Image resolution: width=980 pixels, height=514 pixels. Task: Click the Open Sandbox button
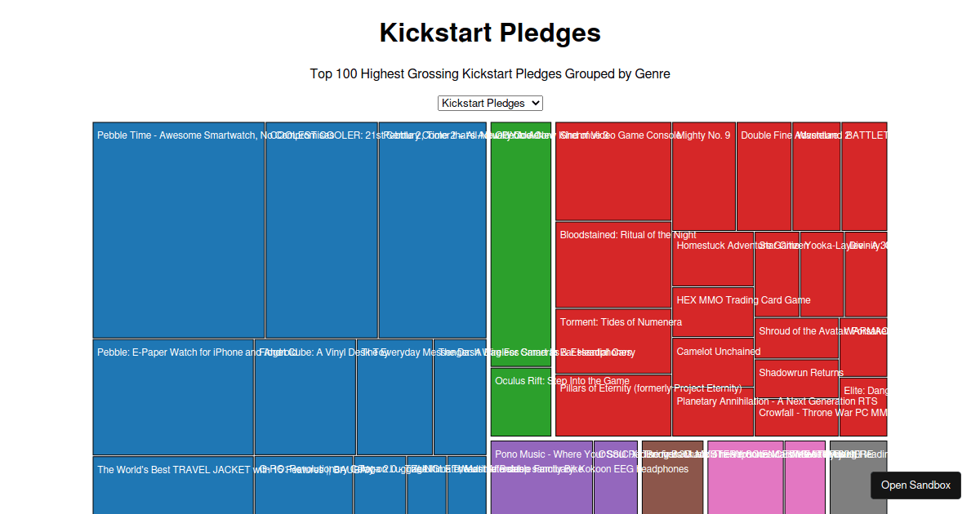[x=915, y=485]
